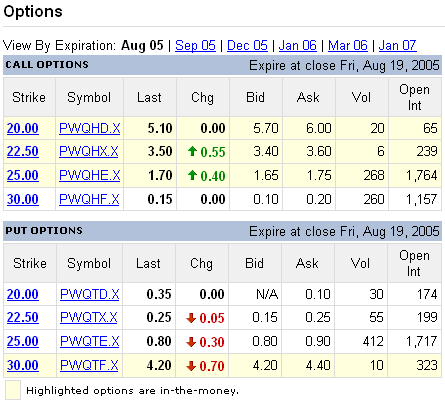This screenshot has width=445, height=403.
Task: Select the Jan 07 expiration link
Action: (397, 45)
